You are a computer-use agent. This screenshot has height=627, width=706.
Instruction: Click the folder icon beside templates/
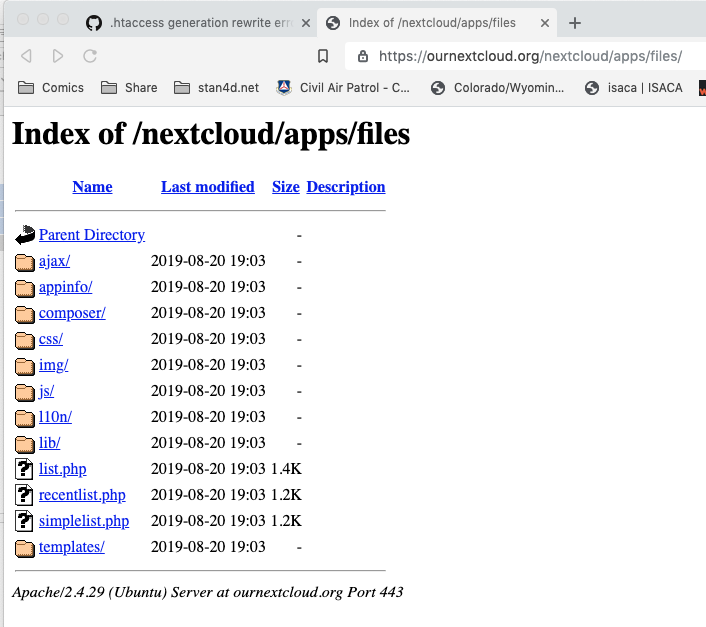click(25, 549)
